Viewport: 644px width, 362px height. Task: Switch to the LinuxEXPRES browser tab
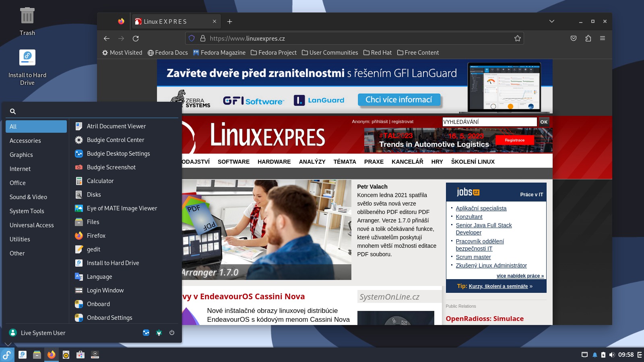[x=176, y=22]
